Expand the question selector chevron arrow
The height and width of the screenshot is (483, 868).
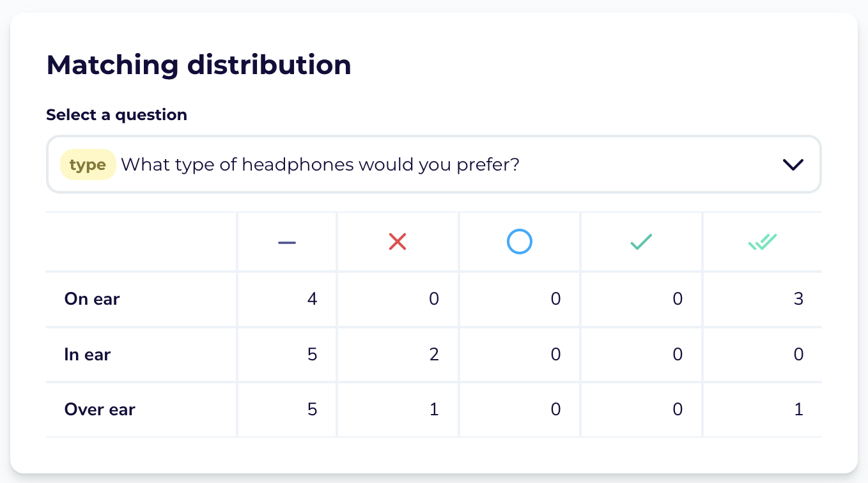(x=793, y=165)
